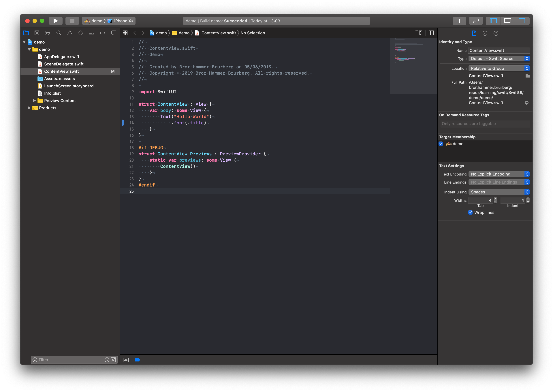
Task: Open the Breakpoint navigator icon
Action: (x=103, y=33)
